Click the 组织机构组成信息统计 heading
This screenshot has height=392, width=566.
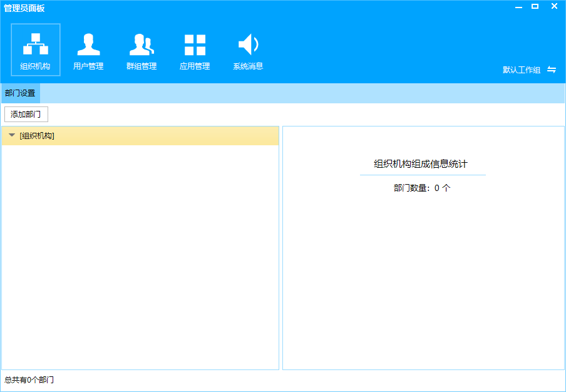click(x=421, y=164)
